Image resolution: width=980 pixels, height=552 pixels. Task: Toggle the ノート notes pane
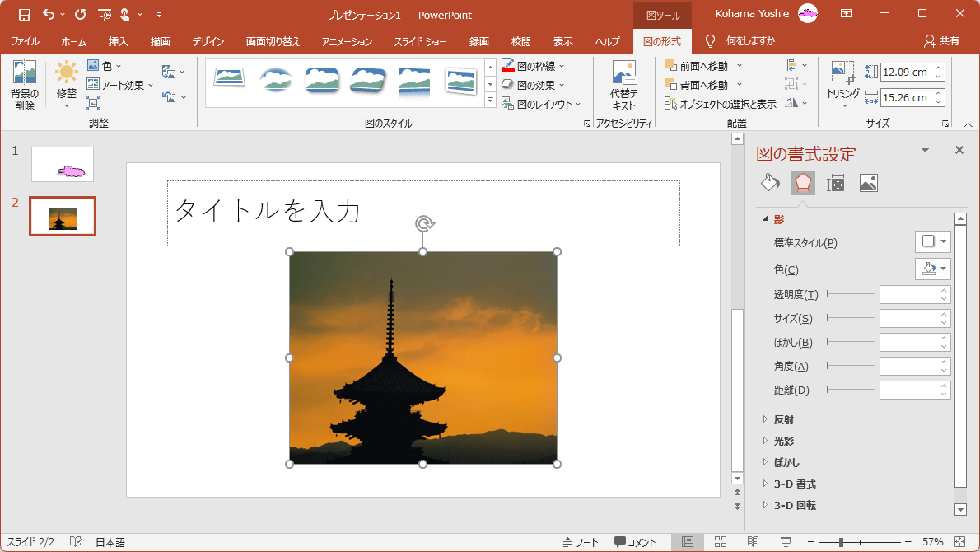point(581,542)
